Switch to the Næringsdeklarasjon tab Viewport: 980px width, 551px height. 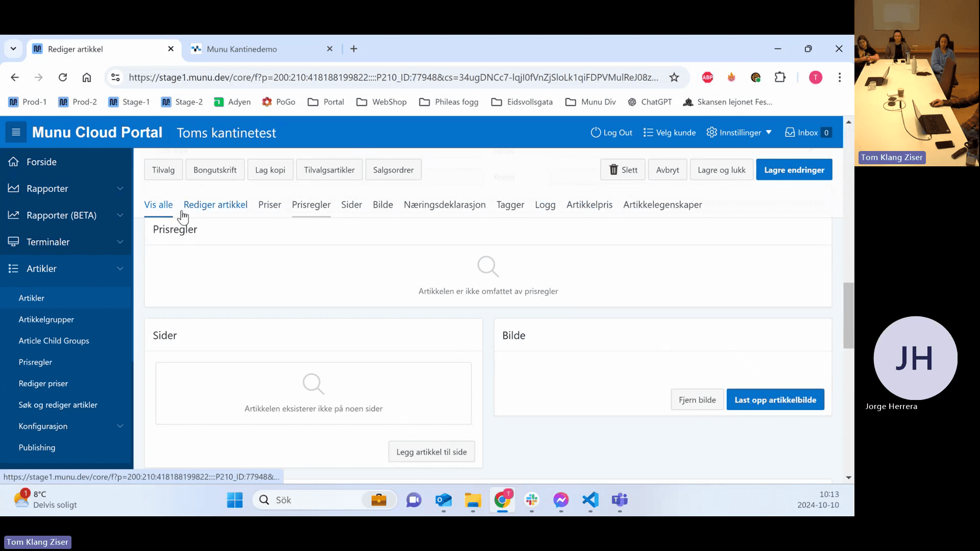[445, 205]
